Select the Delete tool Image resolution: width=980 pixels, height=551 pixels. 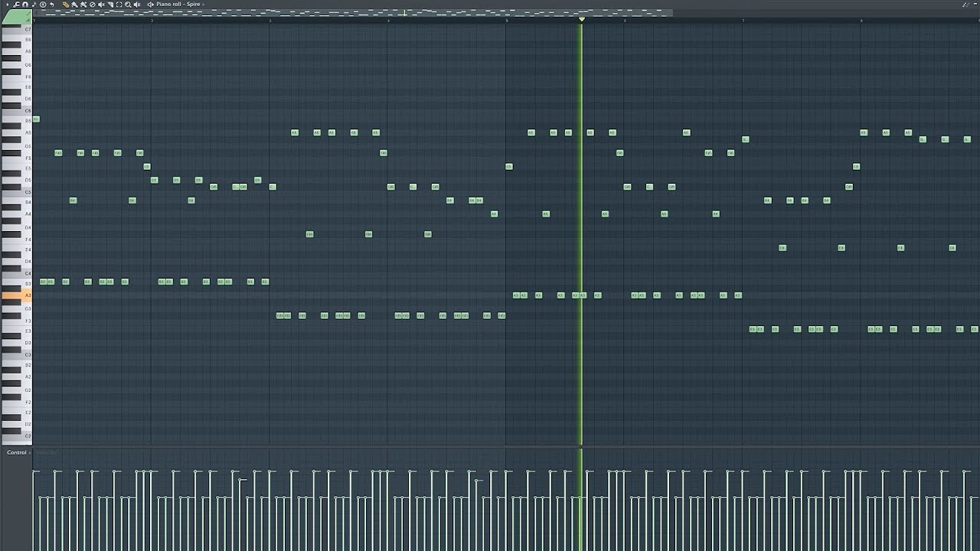coord(93,5)
